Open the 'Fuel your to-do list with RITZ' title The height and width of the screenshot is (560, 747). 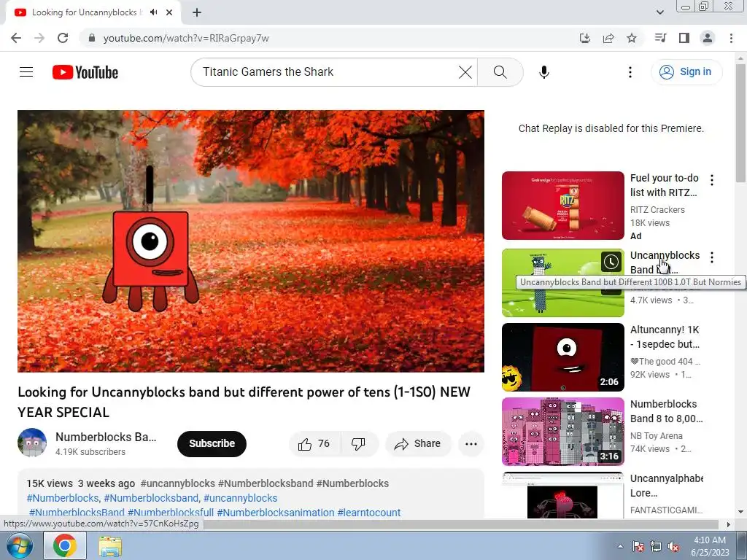pos(664,185)
